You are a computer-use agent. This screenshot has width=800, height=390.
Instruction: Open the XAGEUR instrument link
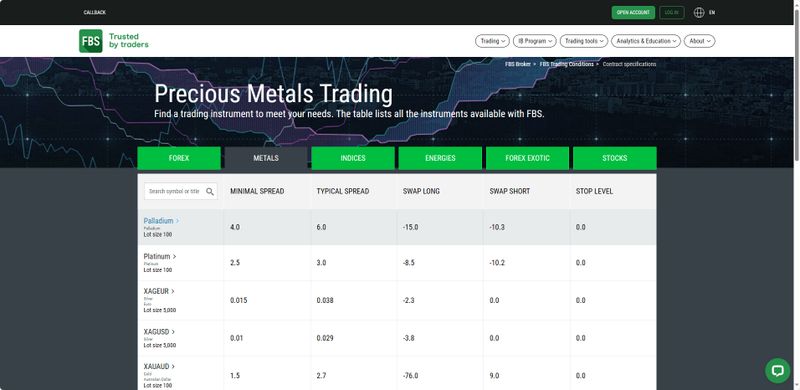pyautogui.click(x=159, y=291)
